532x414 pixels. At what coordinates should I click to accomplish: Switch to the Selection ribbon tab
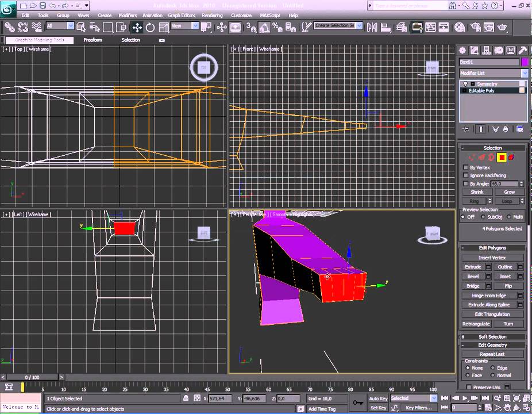pos(130,40)
